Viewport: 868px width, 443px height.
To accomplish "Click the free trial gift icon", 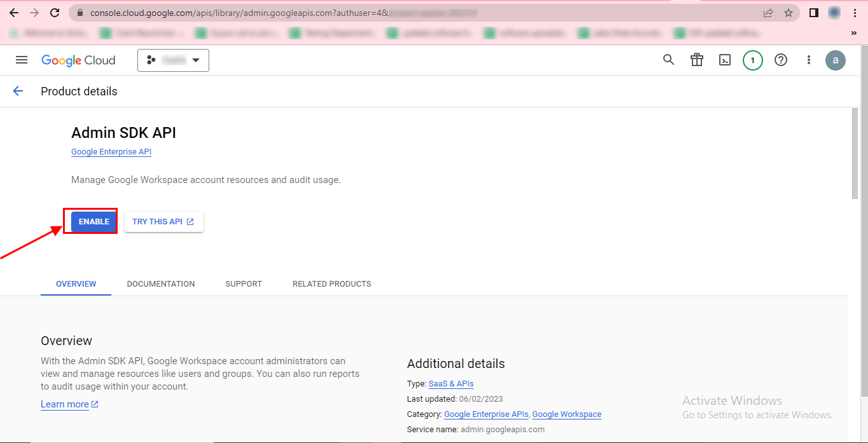I will pos(697,60).
